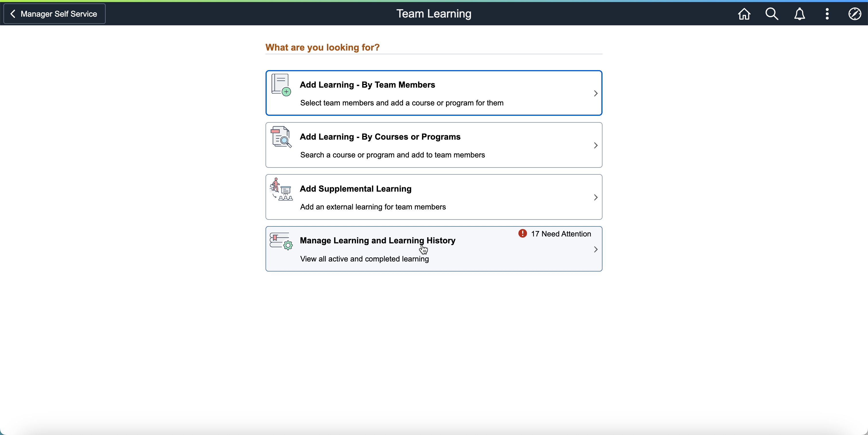This screenshot has width=868, height=435.
Task: Open the Notifications bell icon
Action: [x=799, y=14]
